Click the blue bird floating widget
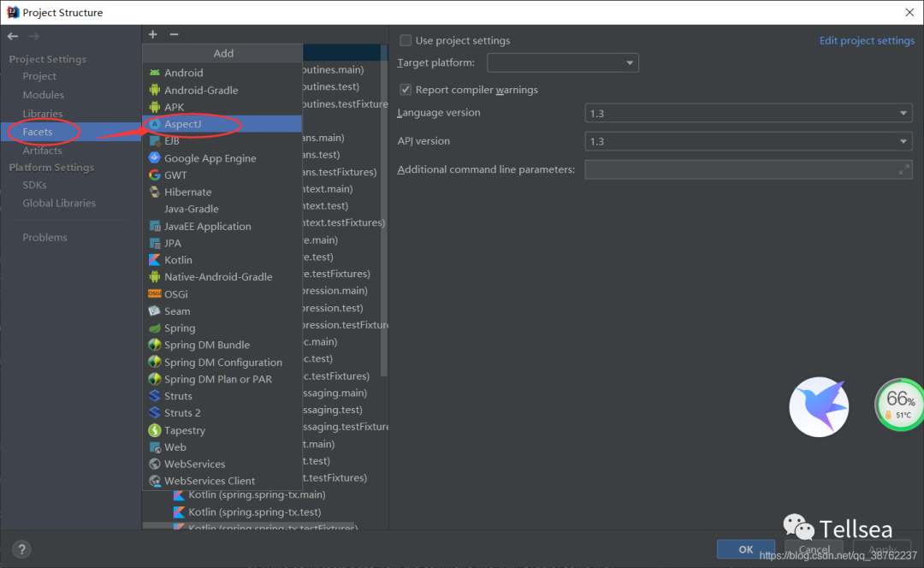The image size is (924, 568). [x=819, y=407]
